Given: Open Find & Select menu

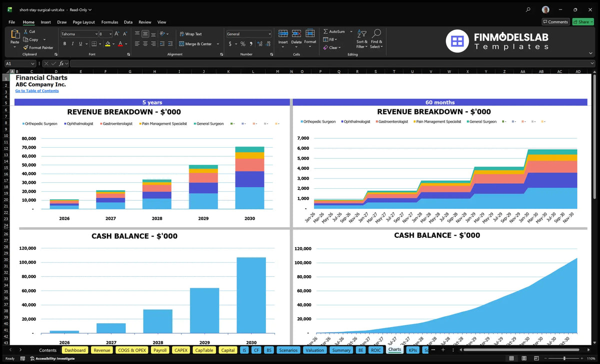Looking at the screenshot, I should (376, 38).
